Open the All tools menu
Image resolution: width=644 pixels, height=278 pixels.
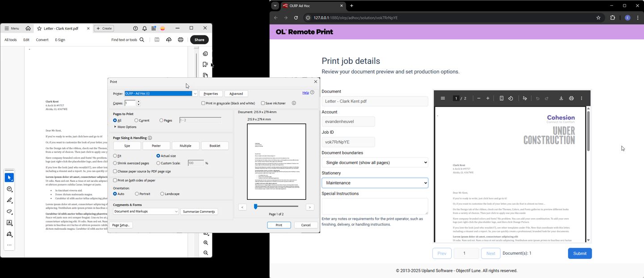click(x=11, y=40)
